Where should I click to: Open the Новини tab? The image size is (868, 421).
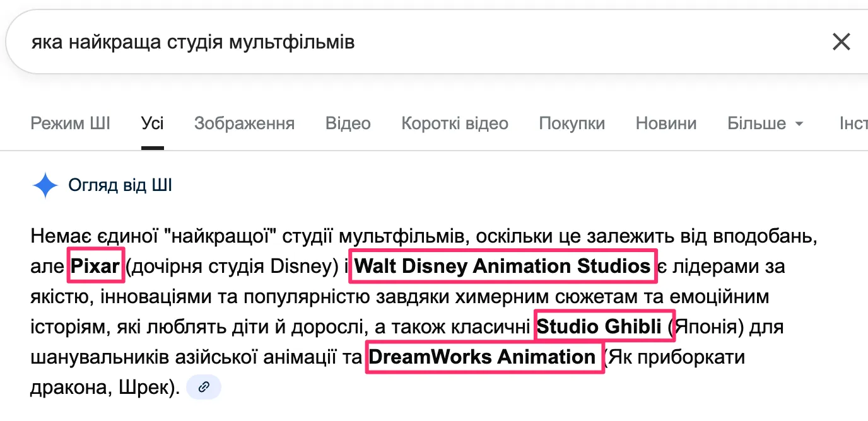click(x=666, y=124)
